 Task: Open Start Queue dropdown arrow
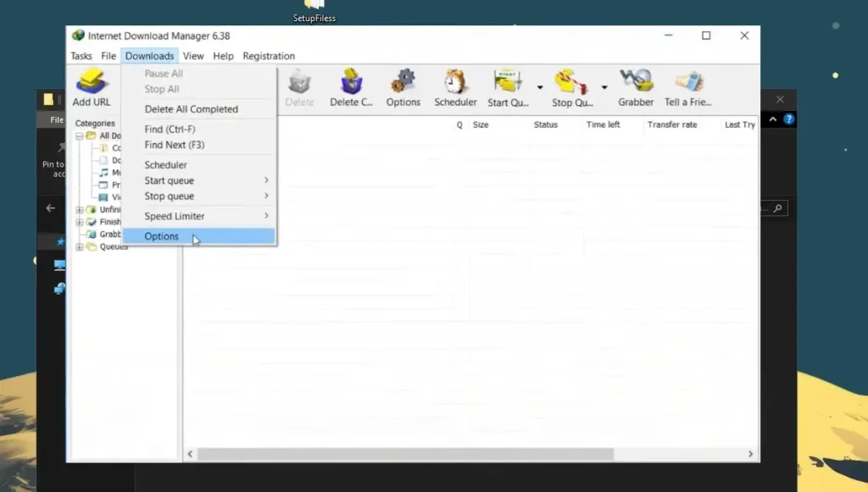click(540, 87)
